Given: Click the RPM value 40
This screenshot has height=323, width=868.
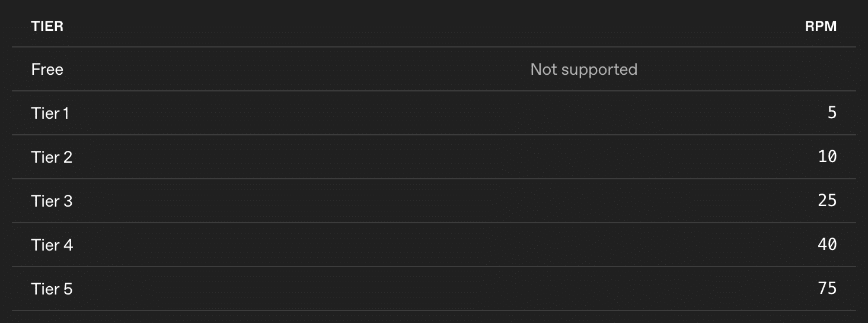Looking at the screenshot, I should click(x=827, y=245).
